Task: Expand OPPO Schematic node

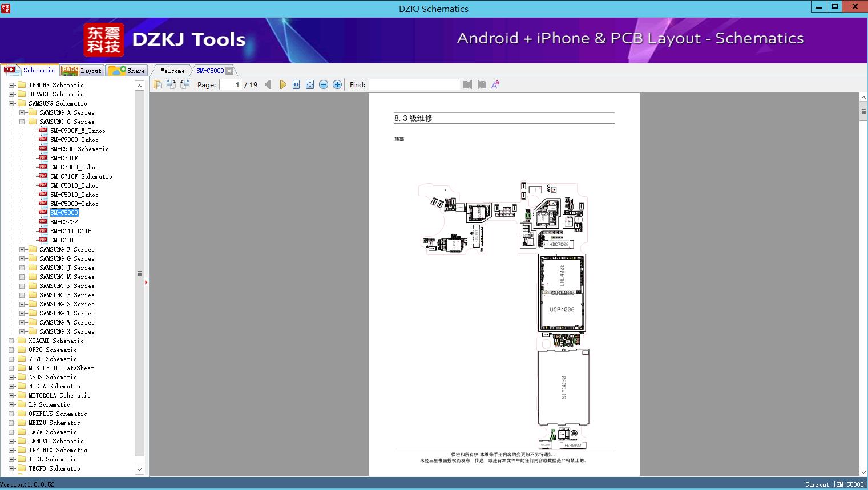Action: click(x=11, y=350)
